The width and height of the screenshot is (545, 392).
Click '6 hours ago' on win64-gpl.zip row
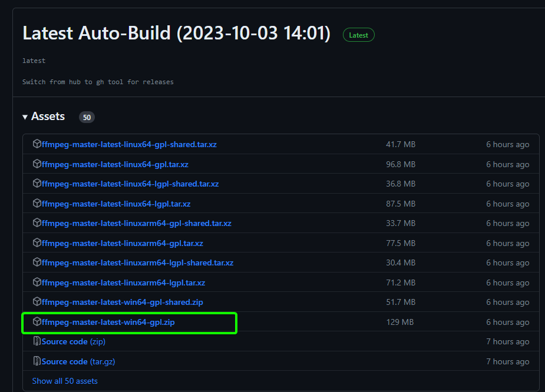pyautogui.click(x=508, y=322)
